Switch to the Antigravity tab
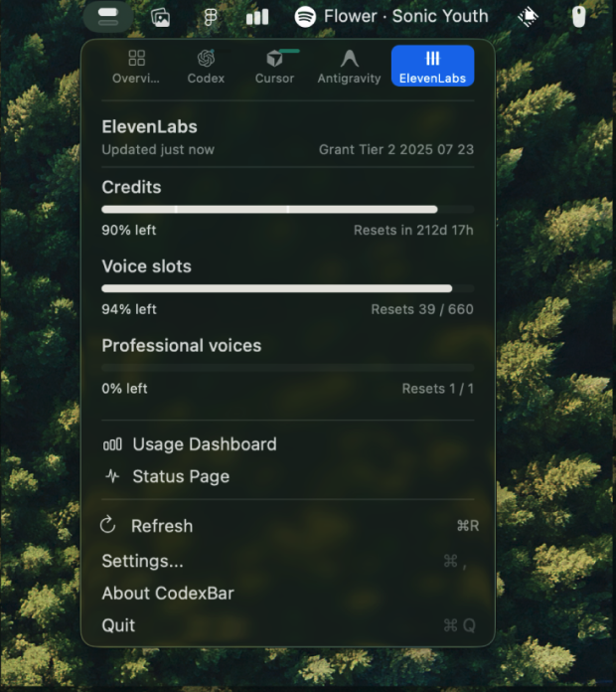 tap(349, 67)
